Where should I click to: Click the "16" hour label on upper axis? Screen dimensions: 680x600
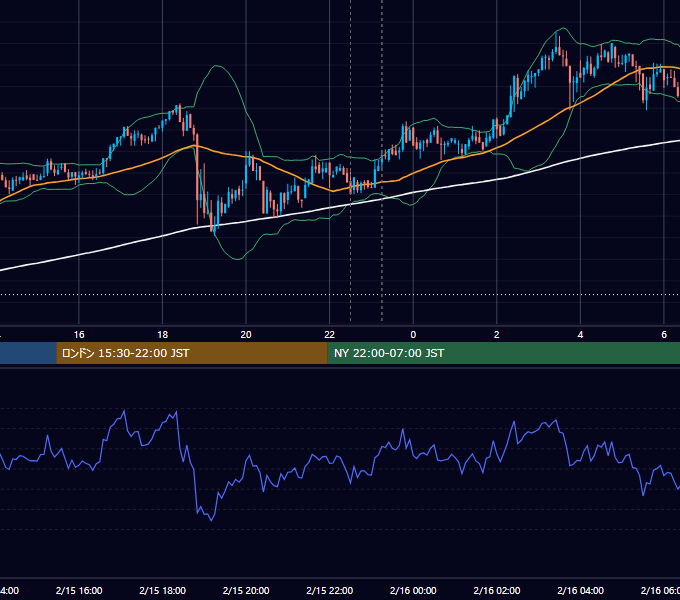click(x=79, y=335)
